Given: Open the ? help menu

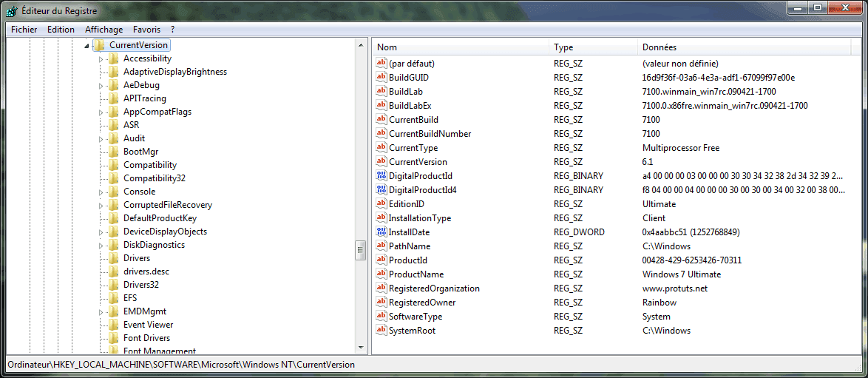Looking at the screenshot, I should pos(173,30).
